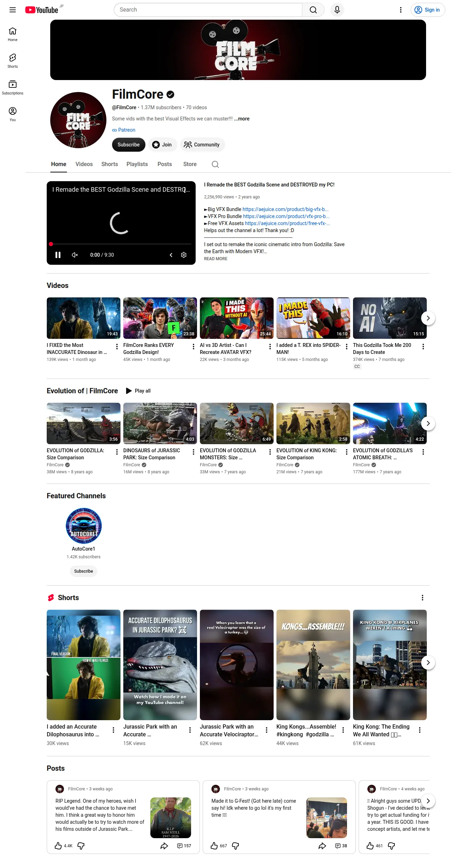Play all in Evolution of playlist
This screenshot has width=451, height=868.
(138, 391)
